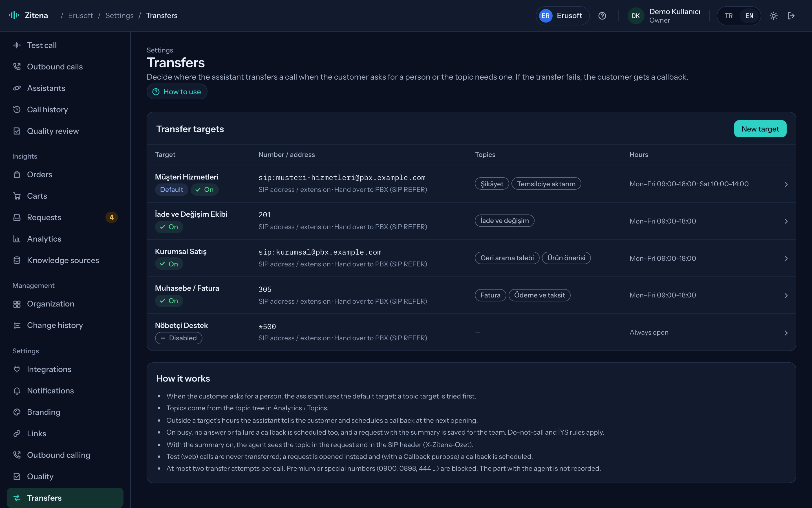Click the Carts shopping cart icon
Viewport: 812px width, 508px height.
coord(17,196)
